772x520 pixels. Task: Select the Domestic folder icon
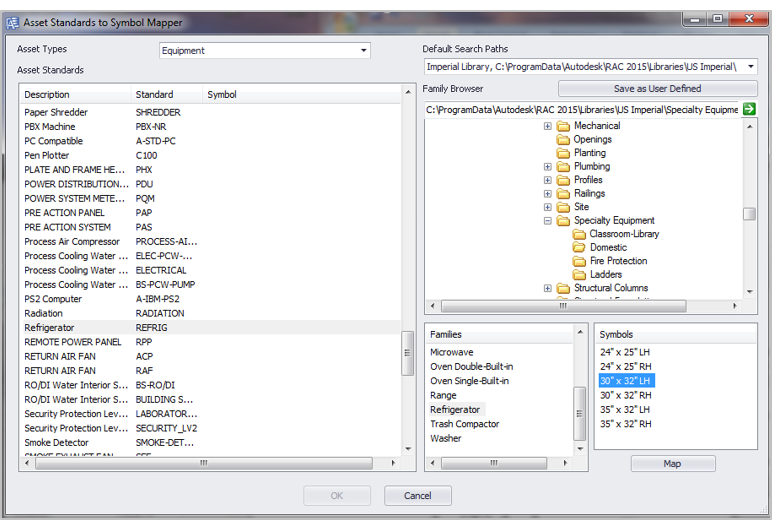tap(580, 247)
